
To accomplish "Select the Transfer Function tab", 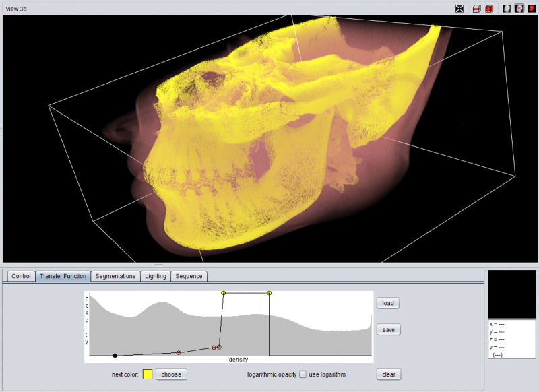I will point(63,276).
